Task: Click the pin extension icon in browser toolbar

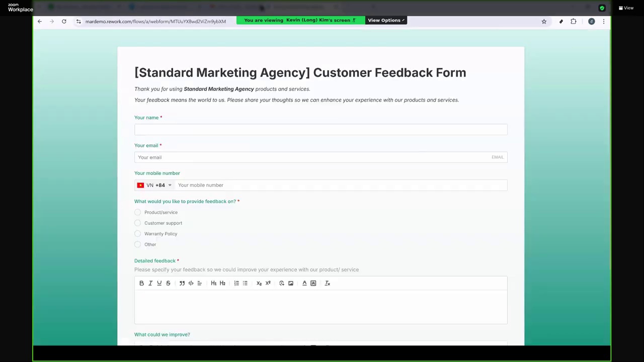Action: 561,21
